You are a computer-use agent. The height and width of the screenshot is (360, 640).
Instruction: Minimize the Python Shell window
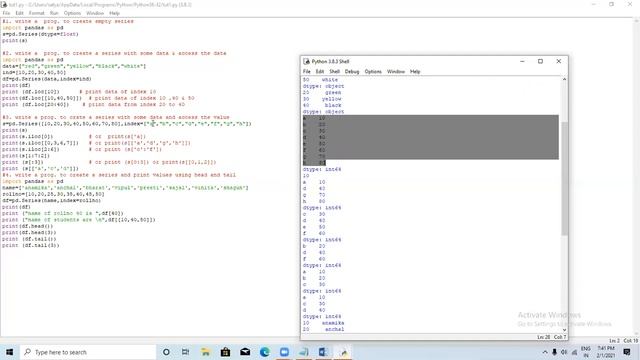click(522, 61)
